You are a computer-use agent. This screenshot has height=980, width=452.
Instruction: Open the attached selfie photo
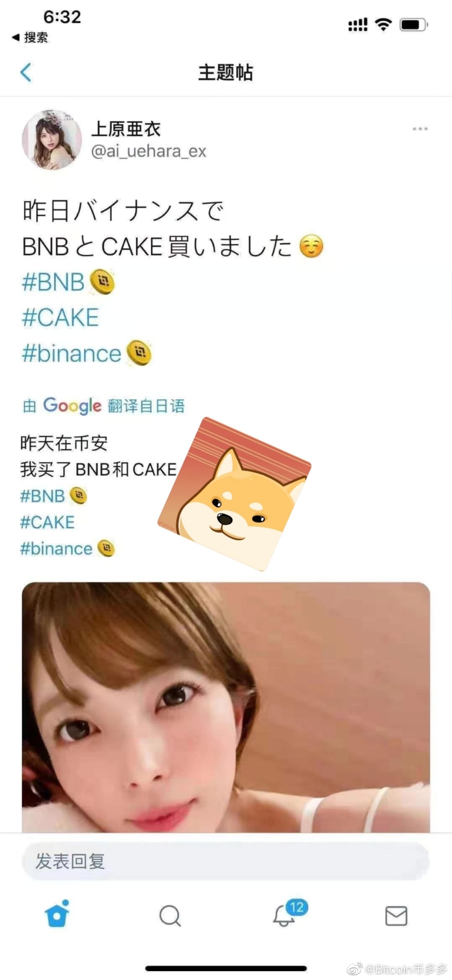tap(226, 707)
